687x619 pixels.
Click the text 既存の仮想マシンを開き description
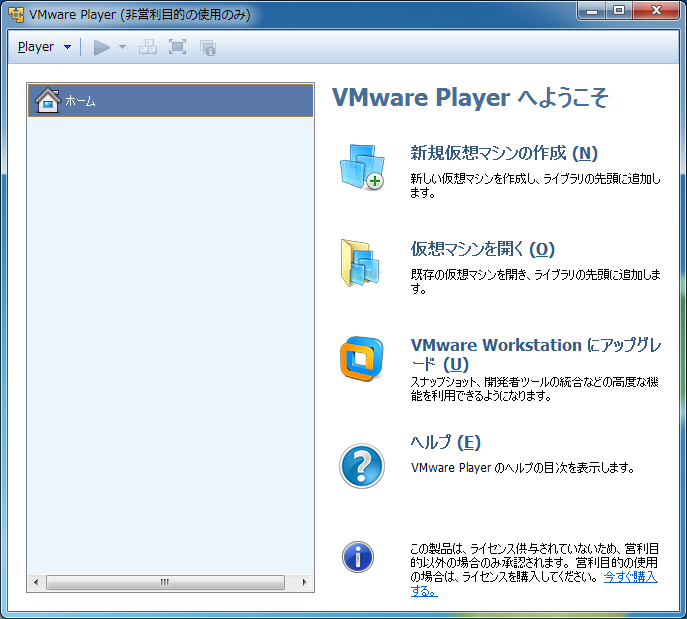[535, 282]
